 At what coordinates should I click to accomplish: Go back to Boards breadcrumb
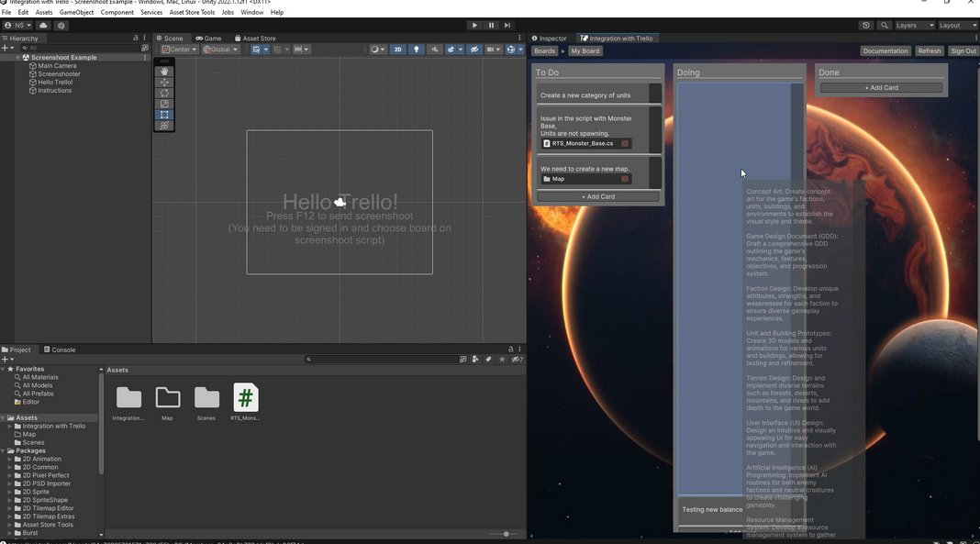point(544,51)
